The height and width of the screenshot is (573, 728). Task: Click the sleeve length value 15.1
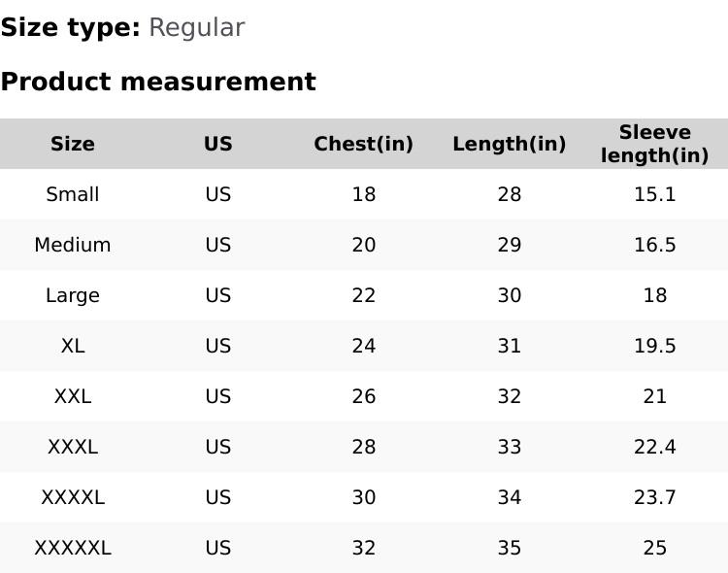pos(654,194)
